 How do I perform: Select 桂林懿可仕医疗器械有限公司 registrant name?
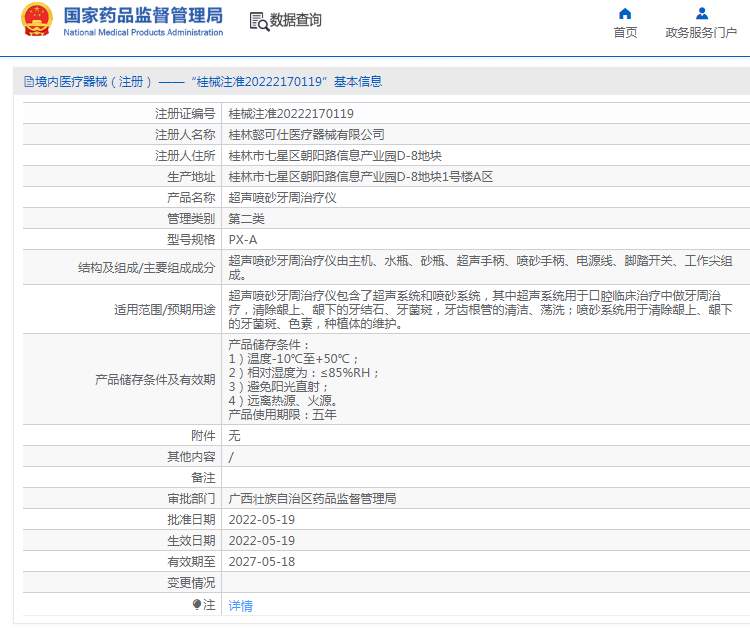(306, 135)
